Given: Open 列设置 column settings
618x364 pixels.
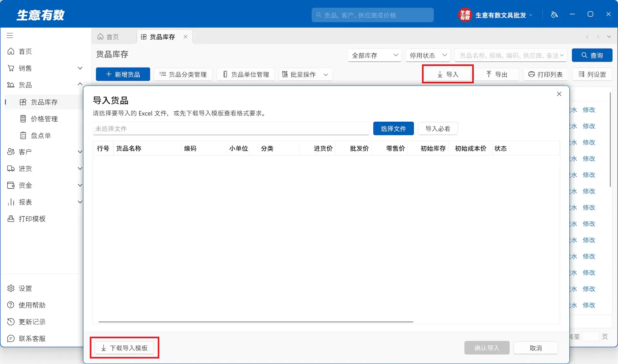Looking at the screenshot, I should (x=592, y=74).
